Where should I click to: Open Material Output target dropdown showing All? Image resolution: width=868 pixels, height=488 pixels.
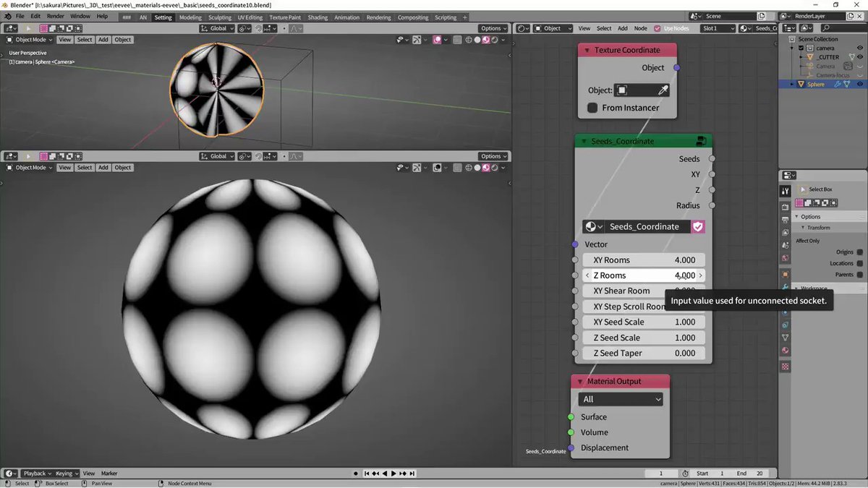[621, 399]
